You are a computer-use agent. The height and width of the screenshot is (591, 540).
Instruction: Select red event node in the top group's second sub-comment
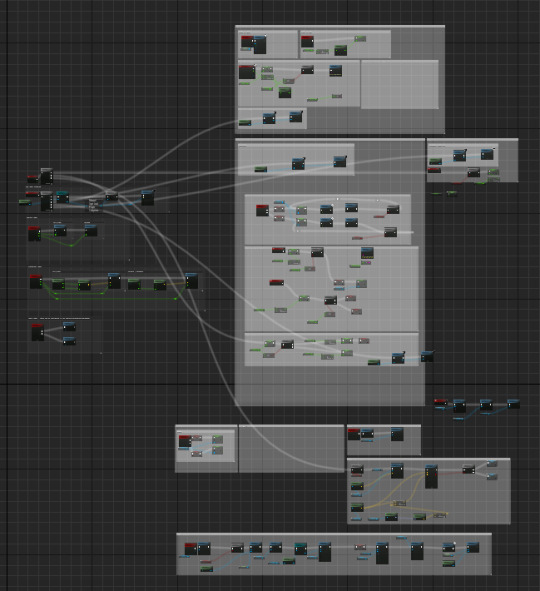click(x=307, y=41)
